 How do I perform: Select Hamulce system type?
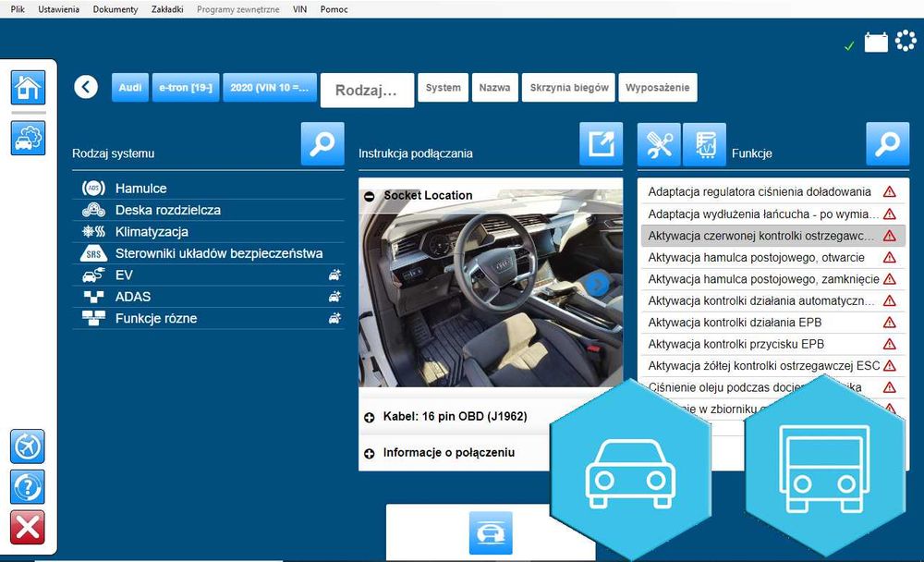pos(209,189)
